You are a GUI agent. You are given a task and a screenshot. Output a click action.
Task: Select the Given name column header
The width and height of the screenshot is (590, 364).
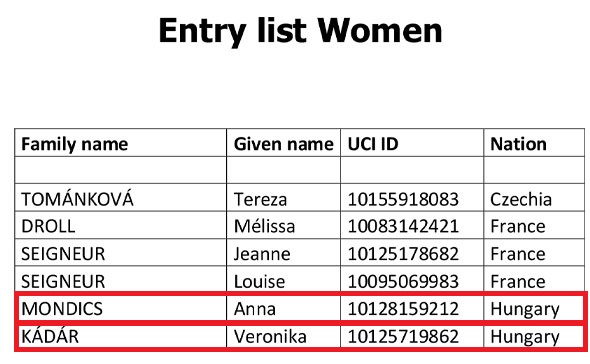click(x=283, y=144)
